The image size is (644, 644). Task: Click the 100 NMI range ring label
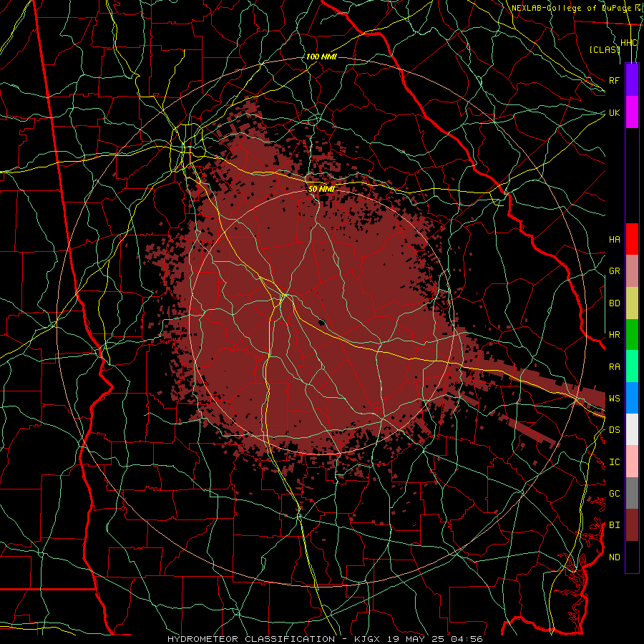coord(321,57)
